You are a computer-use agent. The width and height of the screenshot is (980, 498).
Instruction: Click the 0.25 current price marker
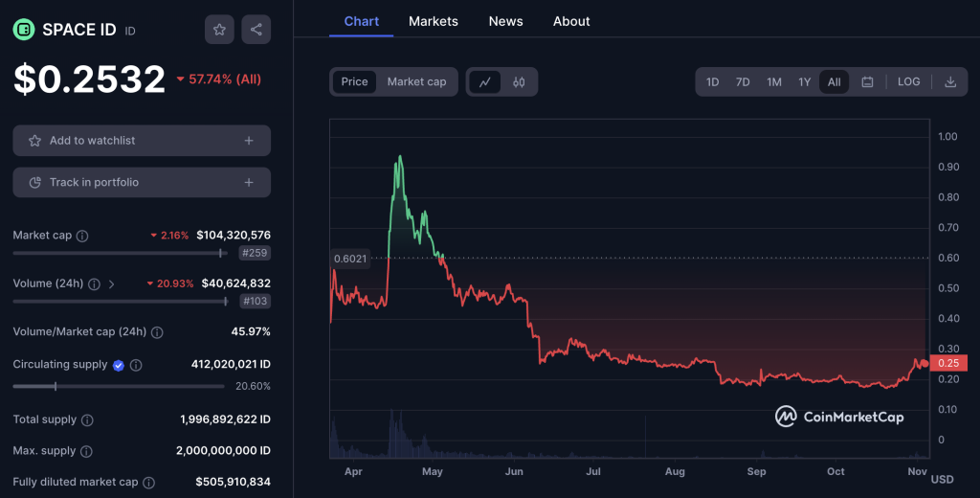pyautogui.click(x=948, y=364)
